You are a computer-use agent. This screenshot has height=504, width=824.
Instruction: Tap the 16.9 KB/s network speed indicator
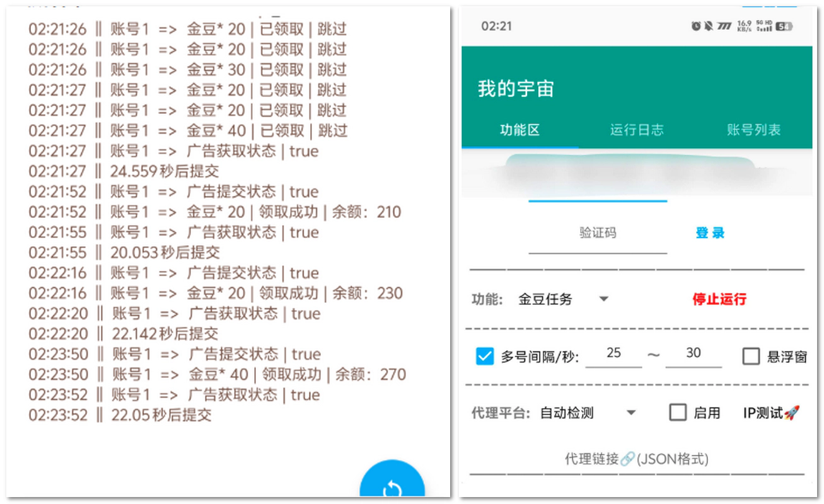(x=744, y=26)
